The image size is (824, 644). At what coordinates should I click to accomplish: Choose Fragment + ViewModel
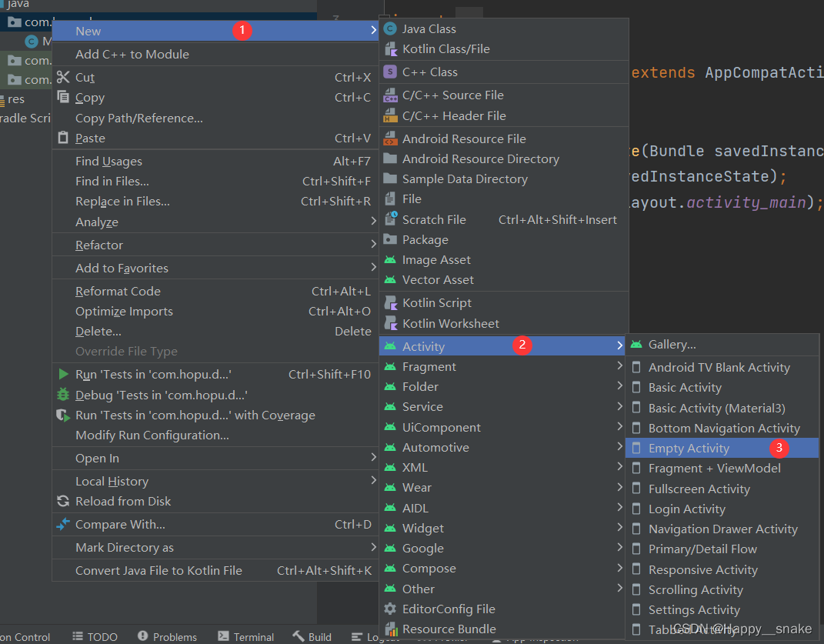point(722,469)
